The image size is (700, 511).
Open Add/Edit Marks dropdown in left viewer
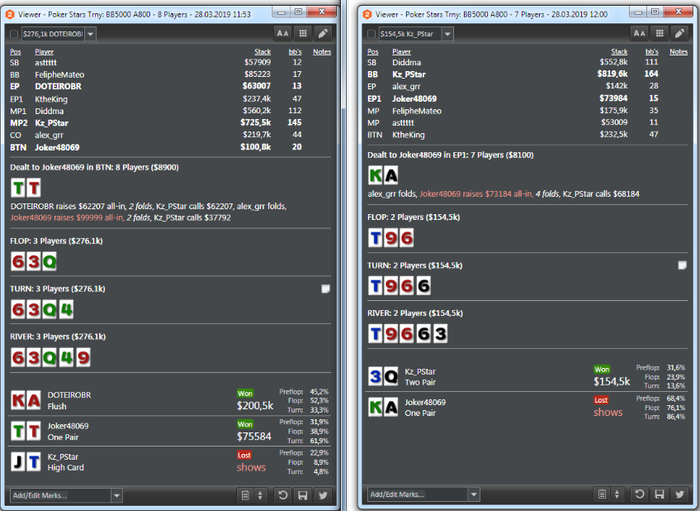(x=117, y=495)
